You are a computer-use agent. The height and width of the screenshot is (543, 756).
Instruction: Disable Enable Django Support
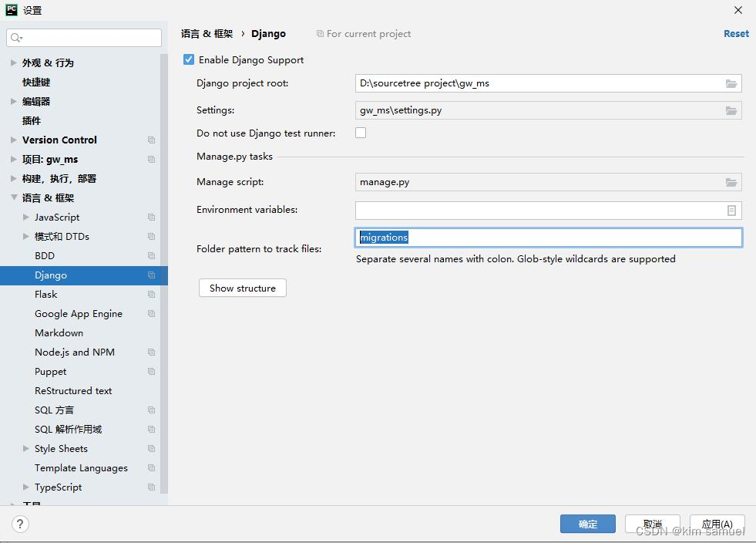tap(187, 59)
